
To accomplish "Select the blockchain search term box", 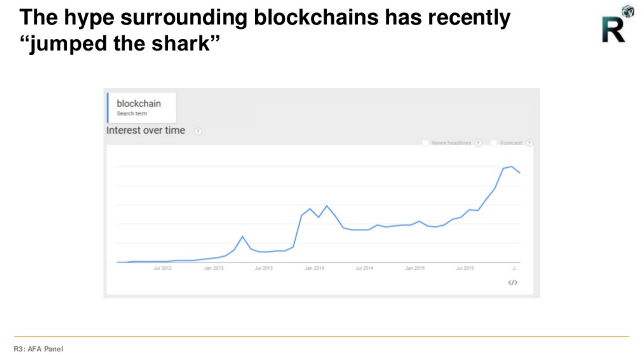I will pyautogui.click(x=142, y=108).
